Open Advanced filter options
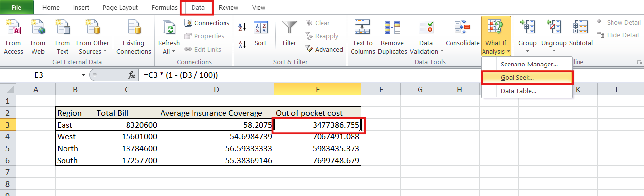This screenshot has width=644, height=196. click(324, 49)
